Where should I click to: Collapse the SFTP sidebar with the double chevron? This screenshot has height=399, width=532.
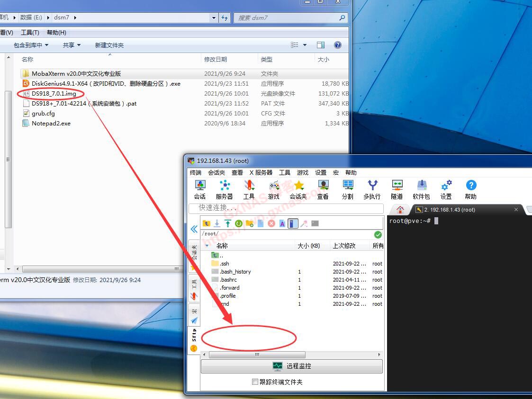(x=194, y=229)
